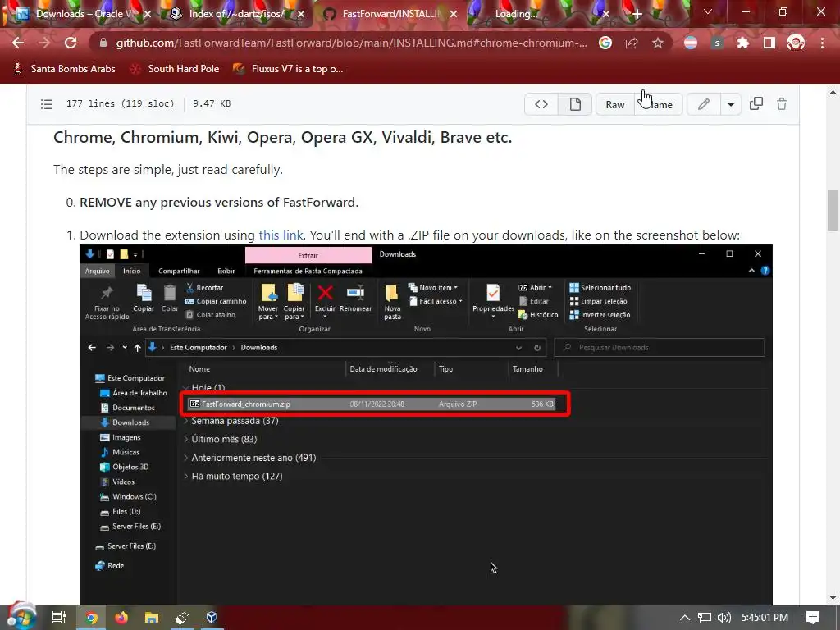Image resolution: width=840 pixels, height=630 pixels.
Task: Share this page with the share icon
Action: click(632, 43)
